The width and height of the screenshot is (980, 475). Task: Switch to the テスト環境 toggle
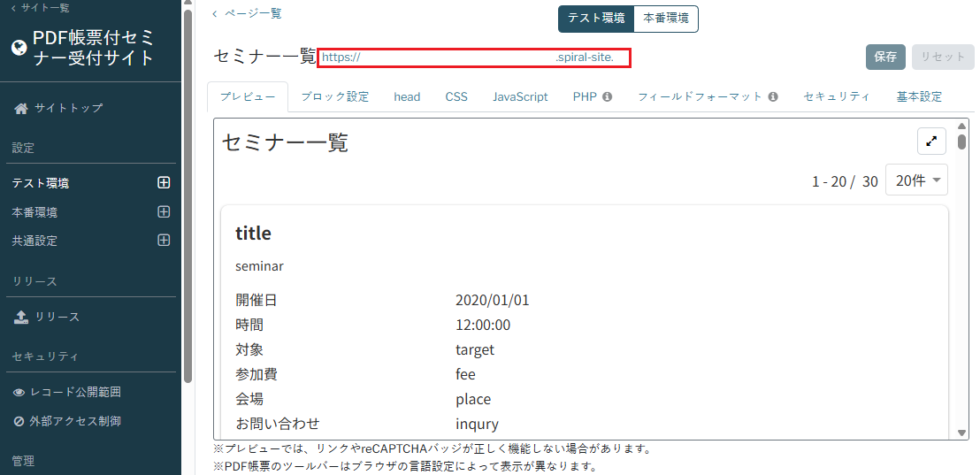(595, 19)
